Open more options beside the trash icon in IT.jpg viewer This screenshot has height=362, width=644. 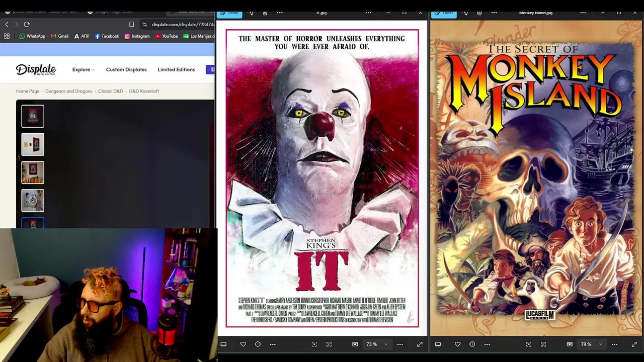tap(280, 13)
